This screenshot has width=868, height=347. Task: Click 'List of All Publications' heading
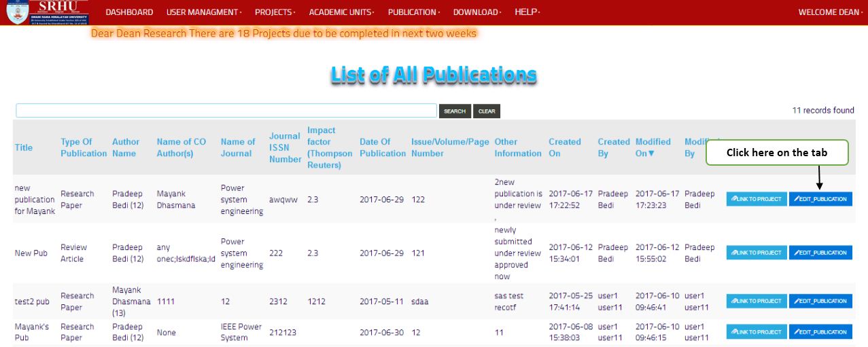(x=434, y=75)
